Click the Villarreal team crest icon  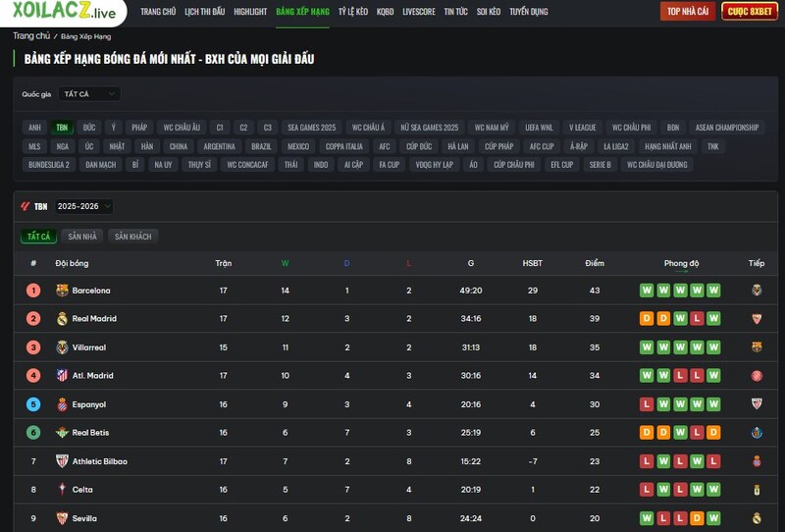[62, 347]
